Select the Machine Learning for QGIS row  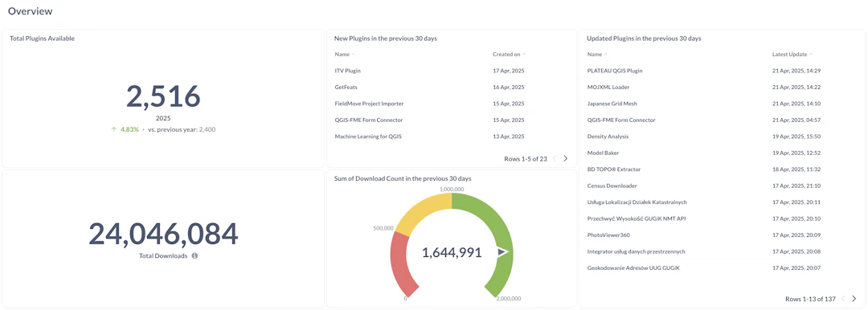point(451,137)
